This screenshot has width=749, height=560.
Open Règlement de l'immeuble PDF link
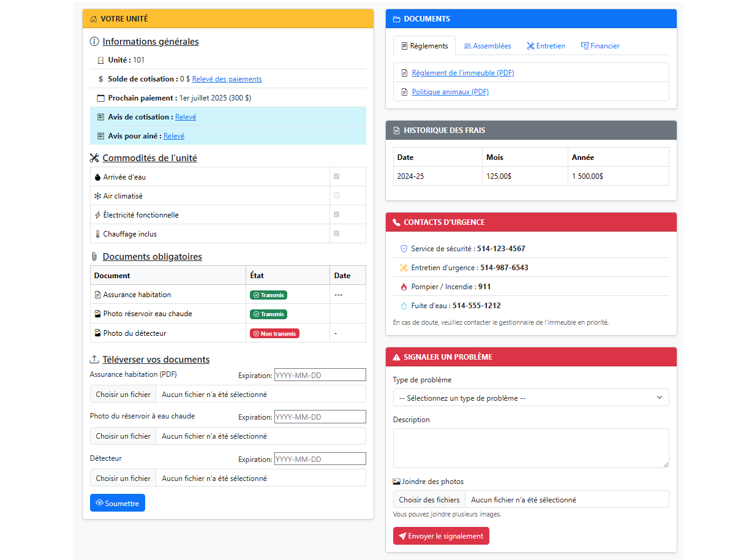(462, 73)
